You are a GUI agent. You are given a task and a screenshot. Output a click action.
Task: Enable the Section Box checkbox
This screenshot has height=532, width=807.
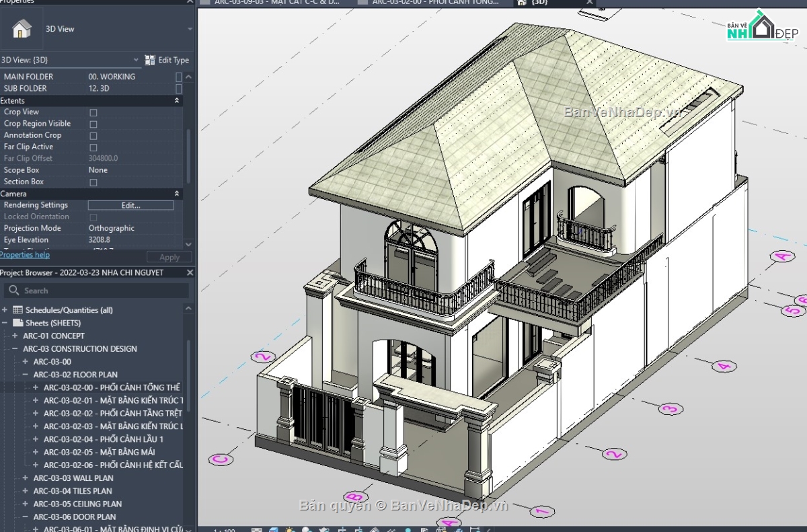pyautogui.click(x=93, y=182)
